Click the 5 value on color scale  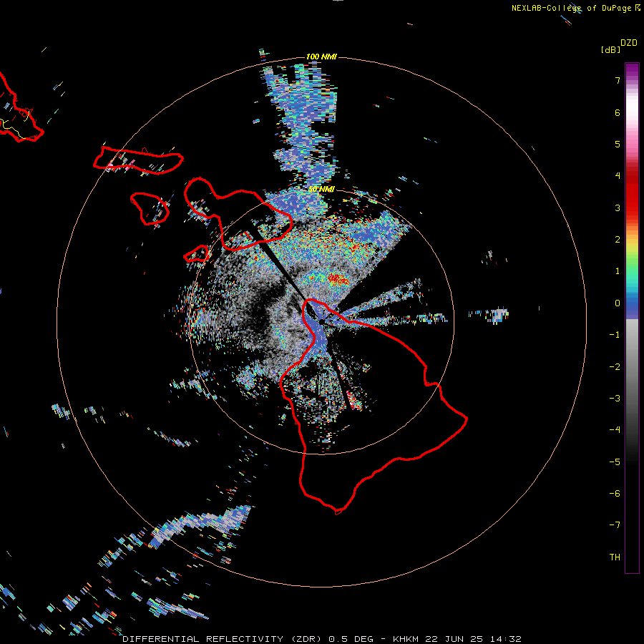(x=618, y=144)
